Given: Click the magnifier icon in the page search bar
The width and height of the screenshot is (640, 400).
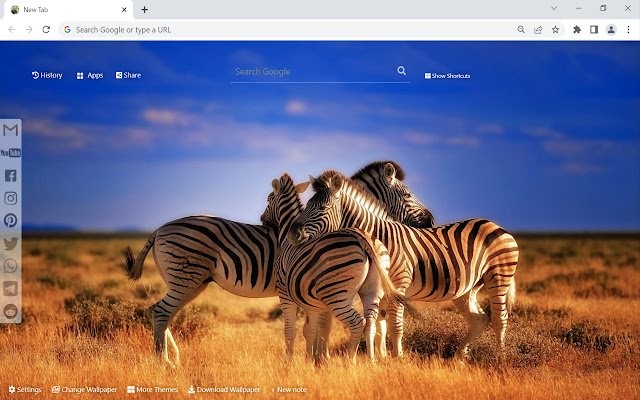Looking at the screenshot, I should pyautogui.click(x=402, y=71).
